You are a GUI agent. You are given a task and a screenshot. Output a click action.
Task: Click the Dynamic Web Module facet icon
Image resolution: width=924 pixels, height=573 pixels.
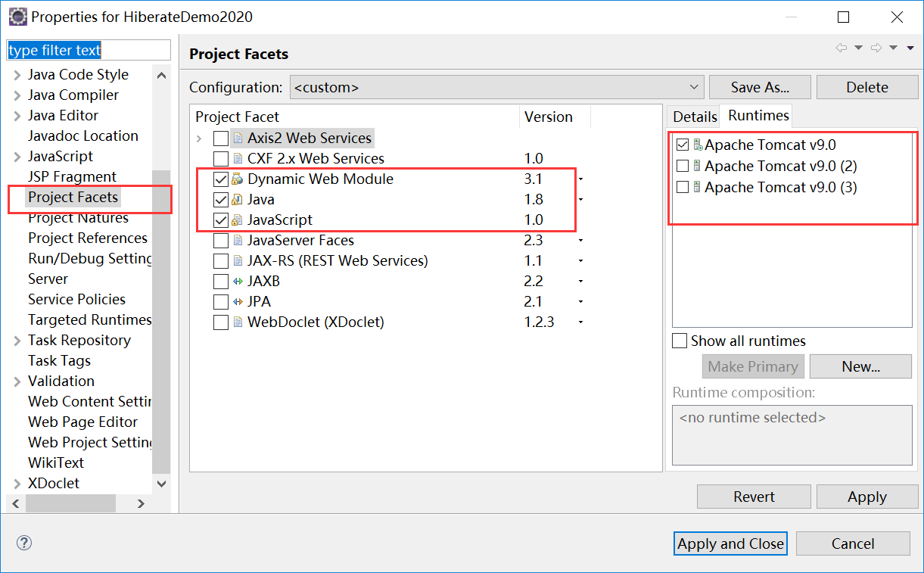pyautogui.click(x=238, y=179)
